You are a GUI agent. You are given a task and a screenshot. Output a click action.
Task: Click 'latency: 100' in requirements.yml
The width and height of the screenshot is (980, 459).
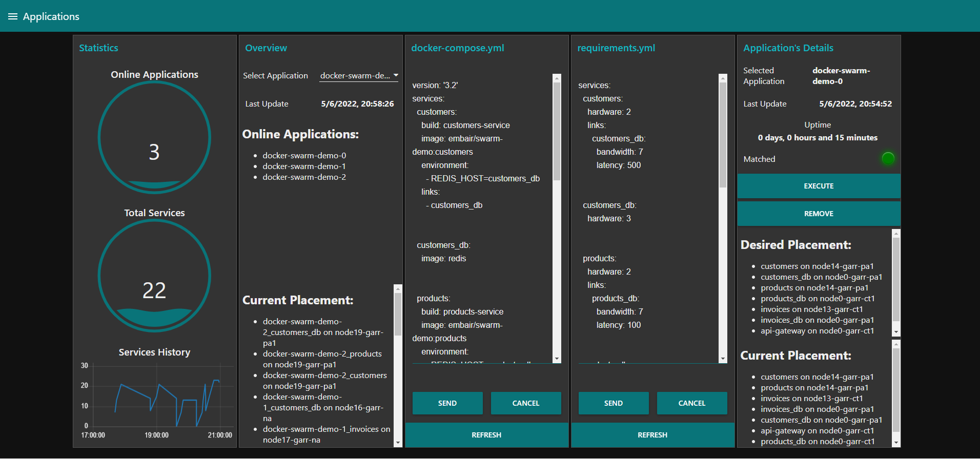tap(619, 325)
